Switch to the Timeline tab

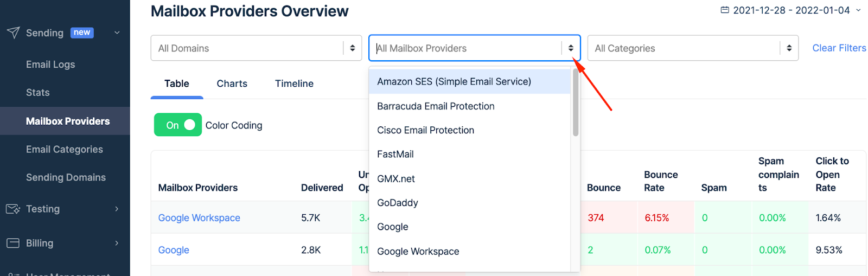(x=294, y=84)
